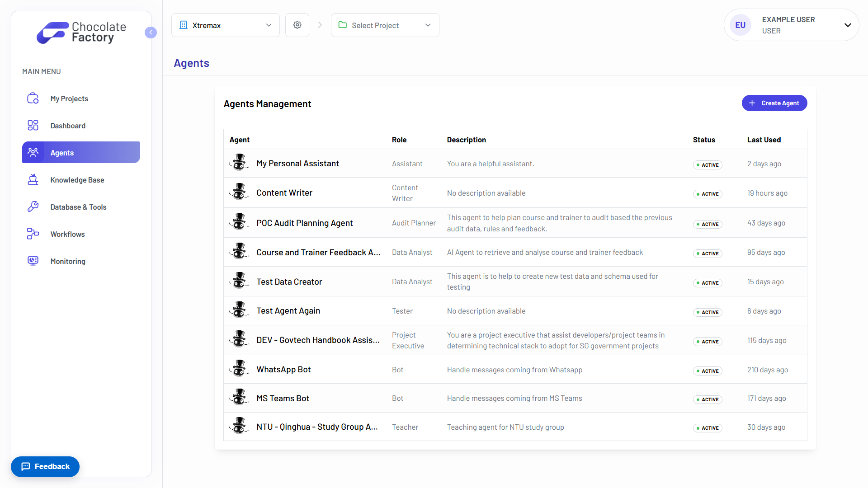Collapse the sidebar with the chevron button
Viewport: 868px width, 488px height.
151,33
